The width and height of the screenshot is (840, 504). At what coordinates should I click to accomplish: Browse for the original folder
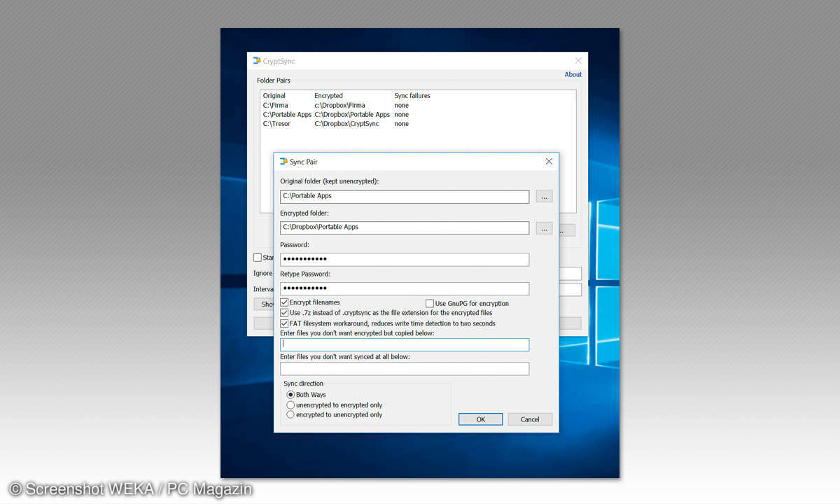pos(544,197)
